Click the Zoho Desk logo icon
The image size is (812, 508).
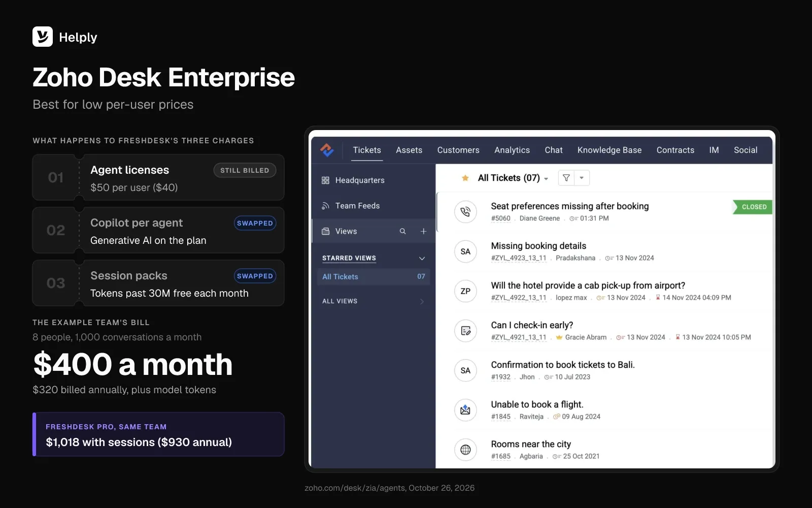327,150
